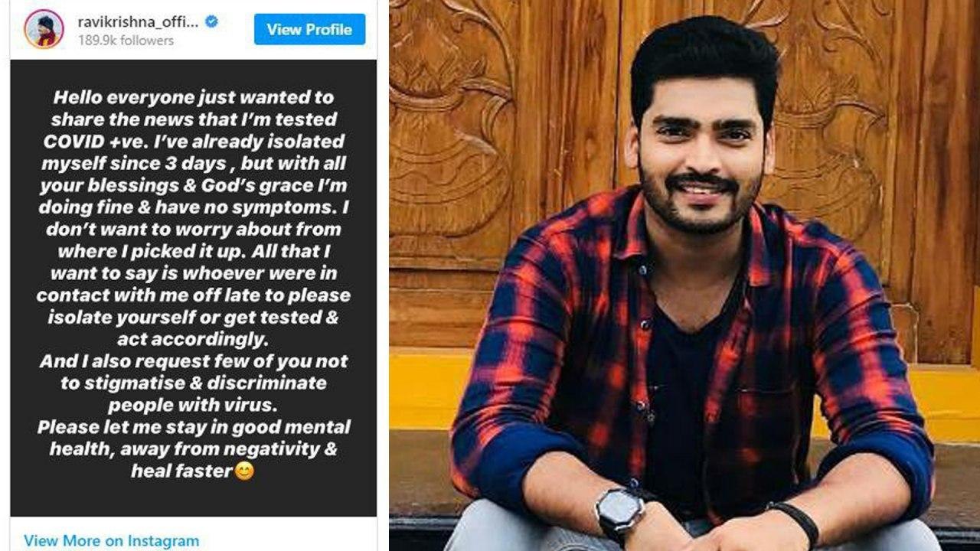
Task: Click the photo of man in plaid shirt
Action: pyautogui.click(x=684, y=275)
